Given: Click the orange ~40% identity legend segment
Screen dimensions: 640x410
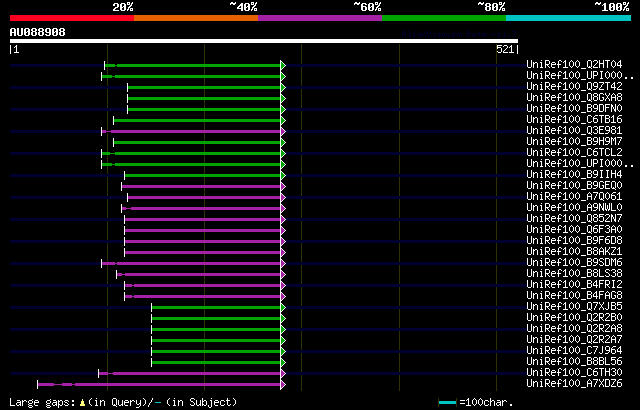Looking at the screenshot, I should point(196,18).
